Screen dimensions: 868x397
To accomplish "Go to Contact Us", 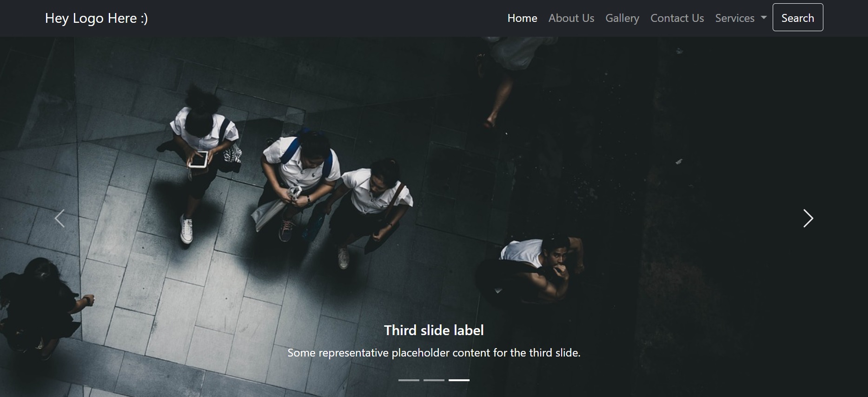I will point(677,18).
